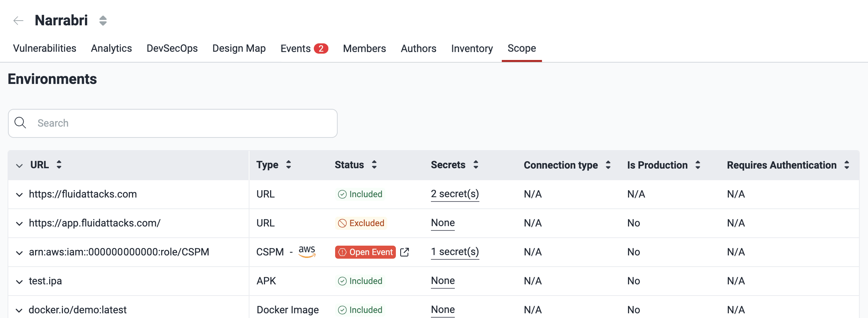Click the Excluded status badge
Viewport: 868px width, 318px height.
[x=361, y=223]
